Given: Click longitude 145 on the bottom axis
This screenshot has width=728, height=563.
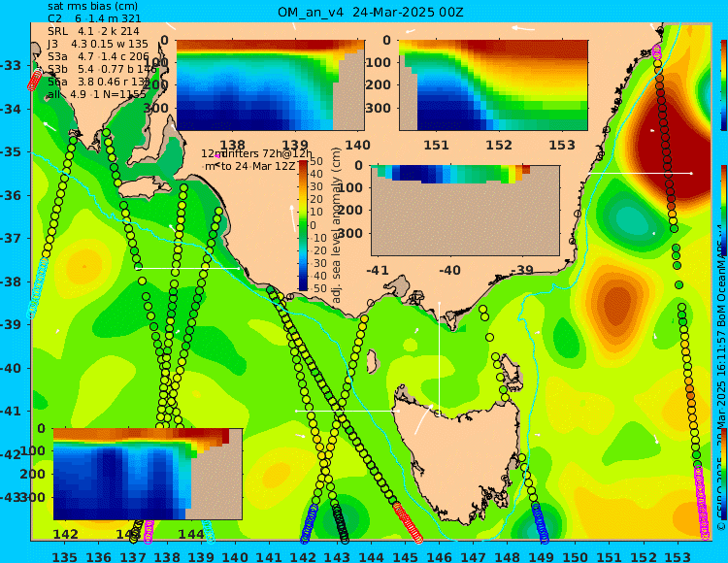Looking at the screenshot, I should tap(405, 556).
